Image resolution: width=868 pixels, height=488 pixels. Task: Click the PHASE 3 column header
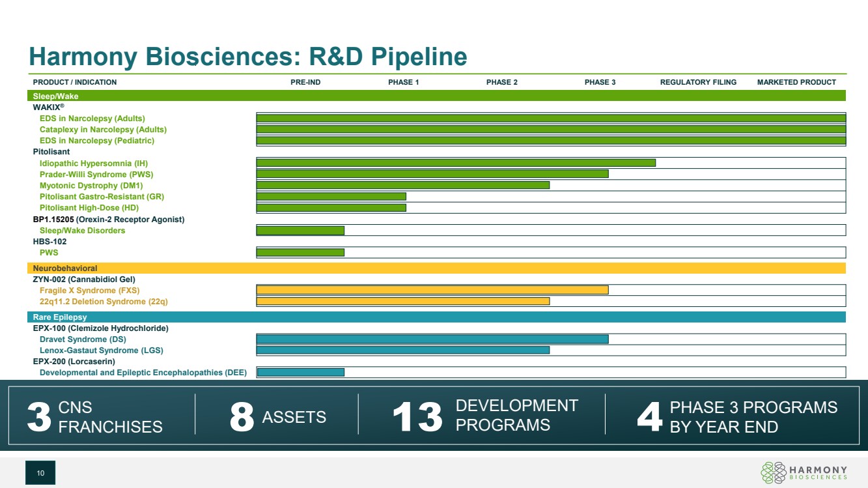[x=600, y=82]
